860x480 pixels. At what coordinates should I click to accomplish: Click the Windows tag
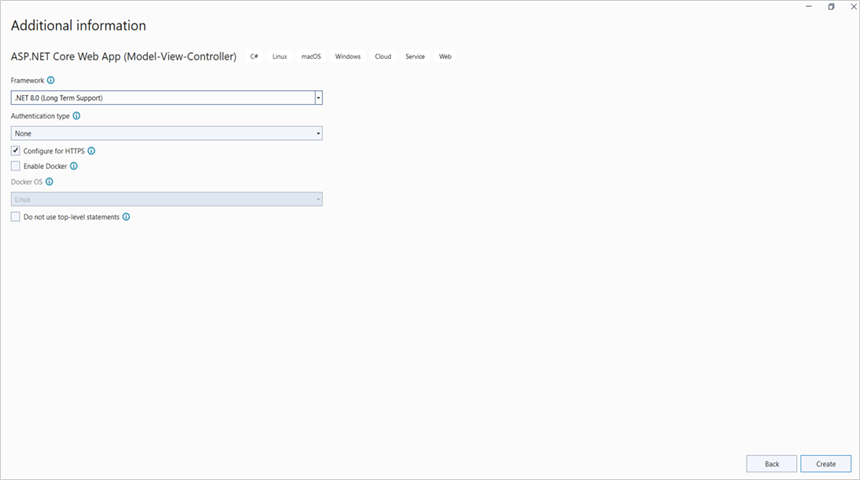click(x=348, y=57)
